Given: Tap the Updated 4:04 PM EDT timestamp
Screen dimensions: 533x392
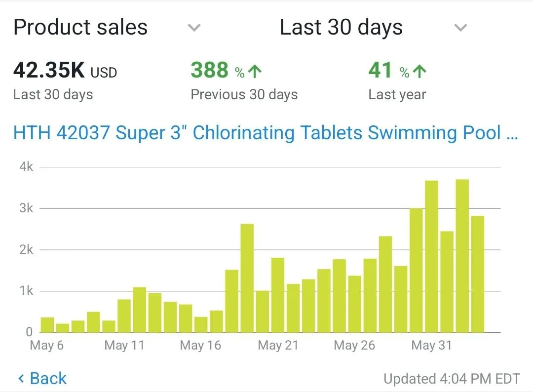Looking at the screenshot, I should (452, 379).
